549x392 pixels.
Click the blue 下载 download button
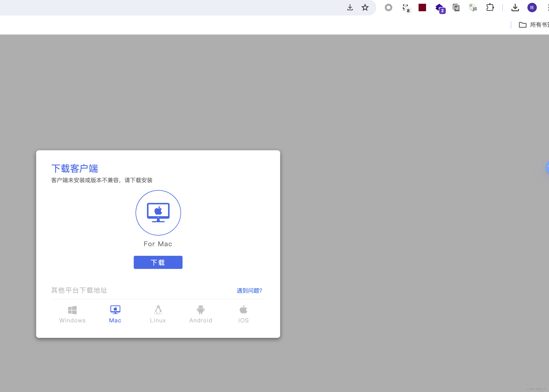coord(158,262)
